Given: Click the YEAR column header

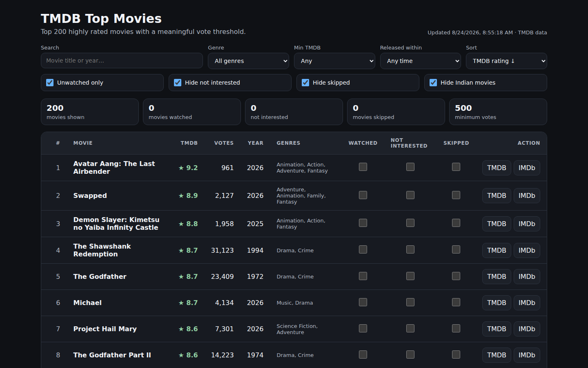Looking at the screenshot, I should [255, 143].
